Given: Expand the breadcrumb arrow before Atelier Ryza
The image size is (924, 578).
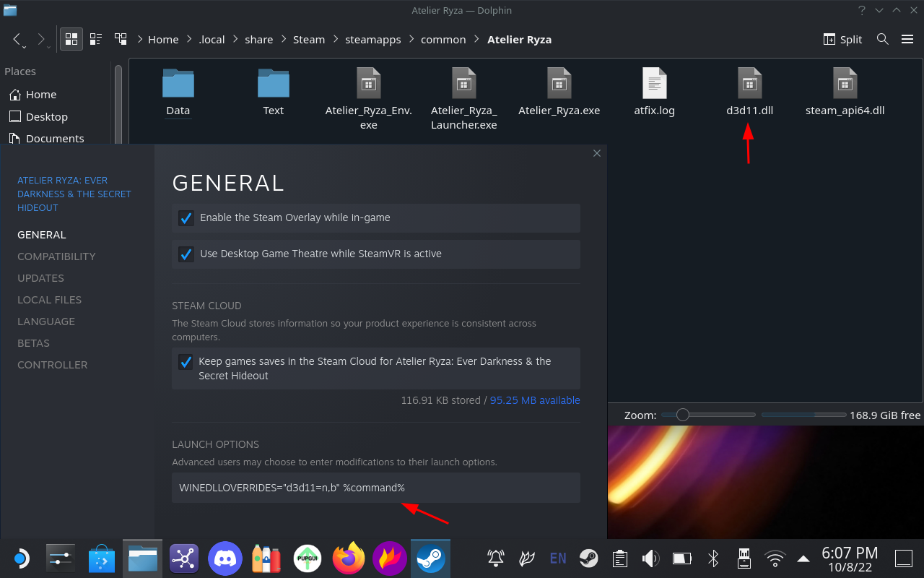Looking at the screenshot, I should [477, 40].
